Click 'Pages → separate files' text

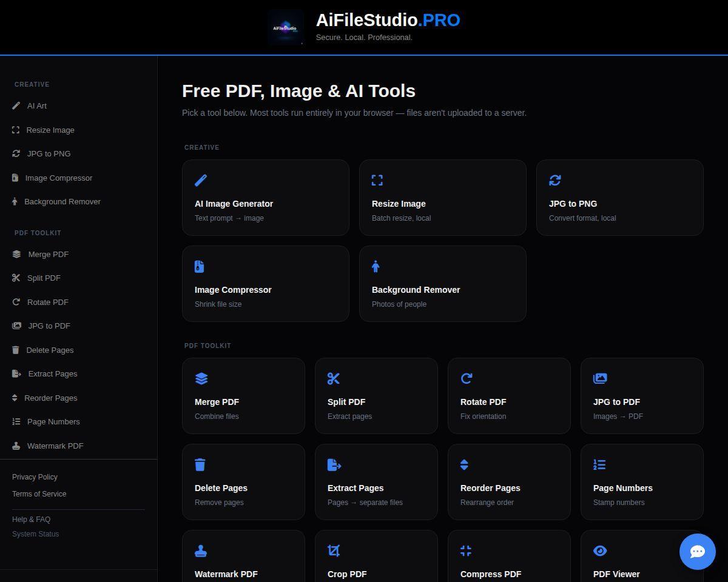(365, 503)
